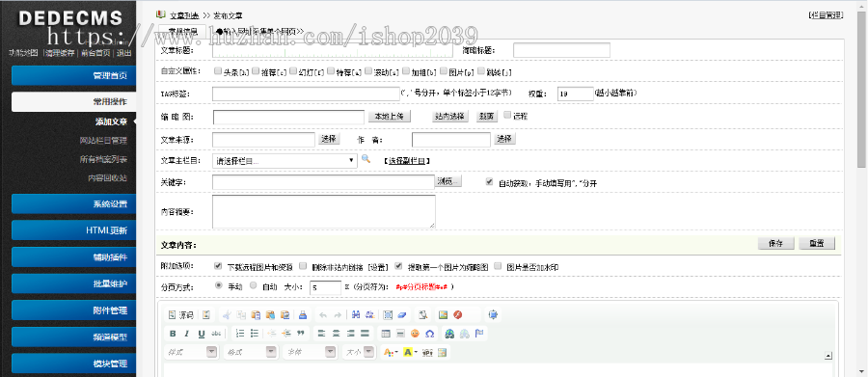The image size is (868, 377).
Task: Open the 请选择栏目 main column dropdown
Action: pos(285,161)
